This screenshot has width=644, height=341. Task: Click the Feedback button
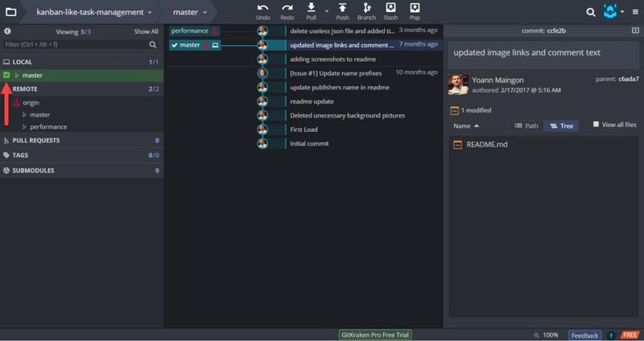(x=584, y=335)
